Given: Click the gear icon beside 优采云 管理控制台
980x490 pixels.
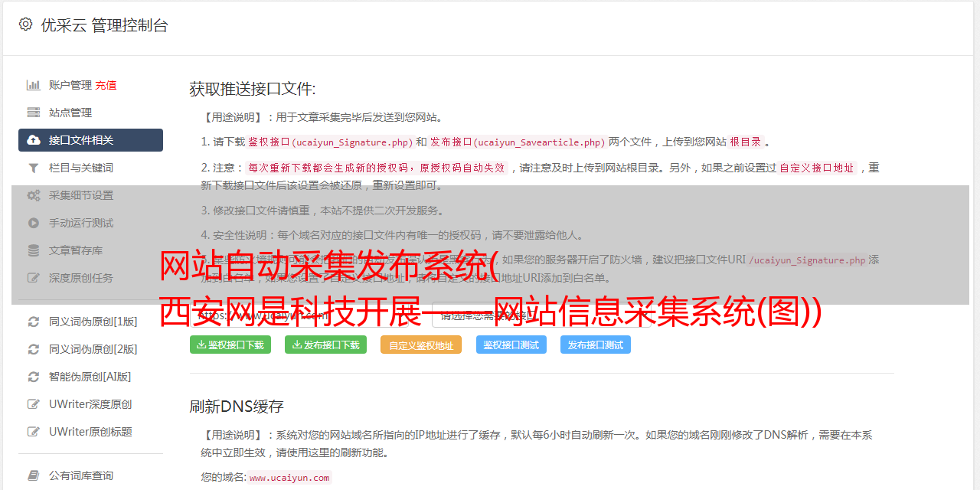Looking at the screenshot, I should click(x=25, y=24).
